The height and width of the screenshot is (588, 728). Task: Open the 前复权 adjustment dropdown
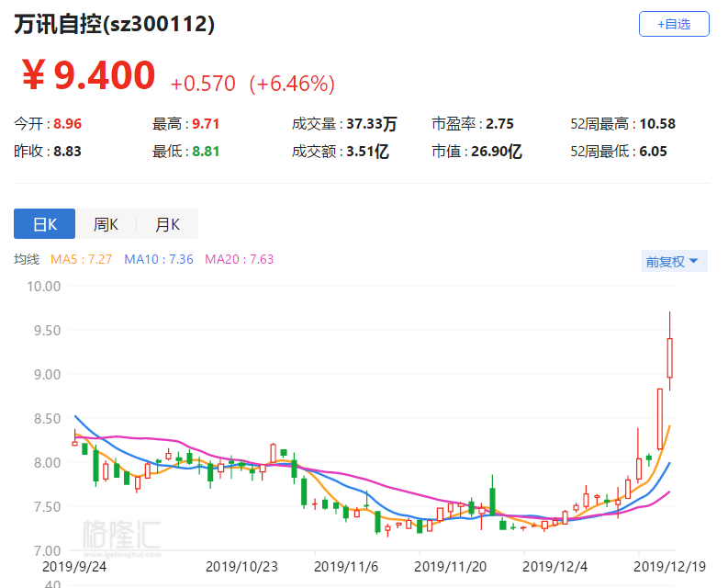click(674, 261)
